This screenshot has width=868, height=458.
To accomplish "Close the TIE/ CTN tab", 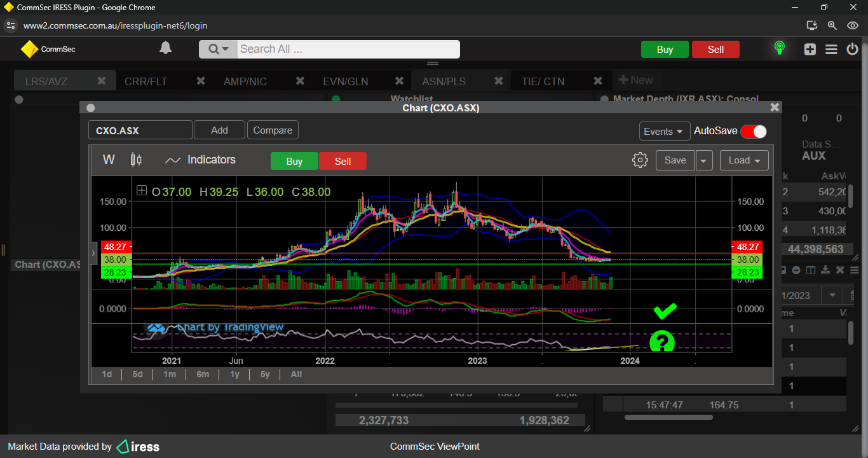I will [598, 81].
